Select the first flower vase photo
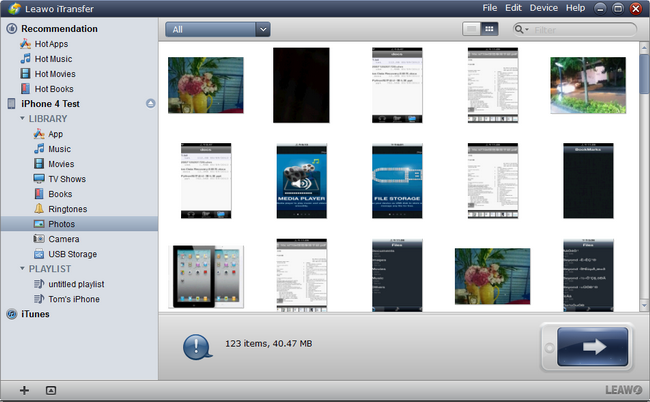This screenshot has width=650, height=402. pyautogui.click(x=206, y=85)
